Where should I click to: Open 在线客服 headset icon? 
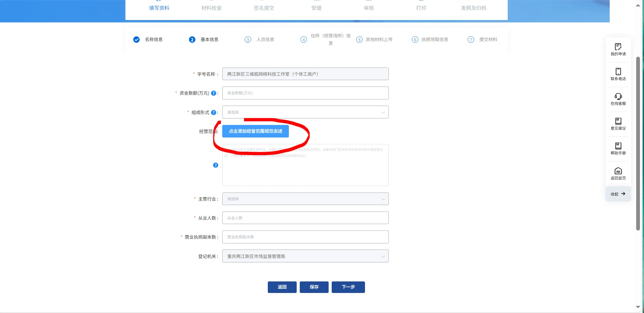click(618, 96)
